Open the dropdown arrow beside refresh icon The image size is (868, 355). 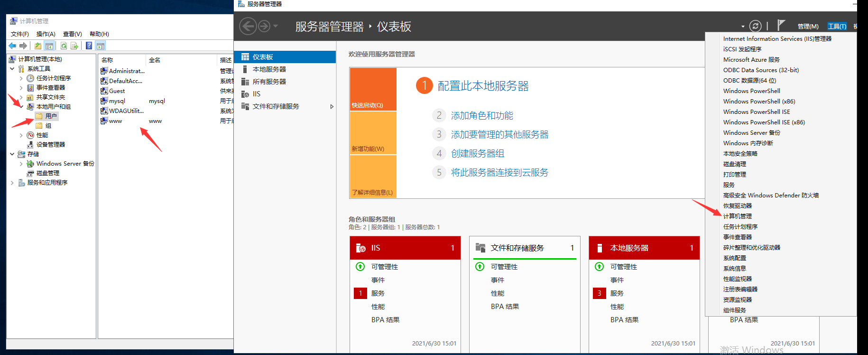743,27
